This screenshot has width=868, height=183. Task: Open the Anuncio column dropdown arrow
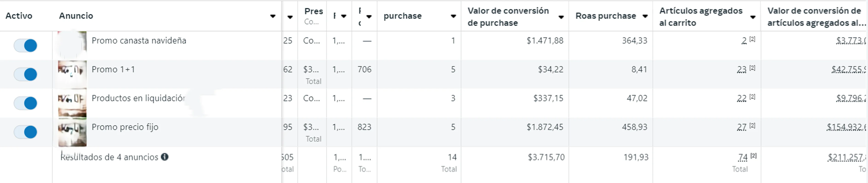pyautogui.click(x=273, y=16)
